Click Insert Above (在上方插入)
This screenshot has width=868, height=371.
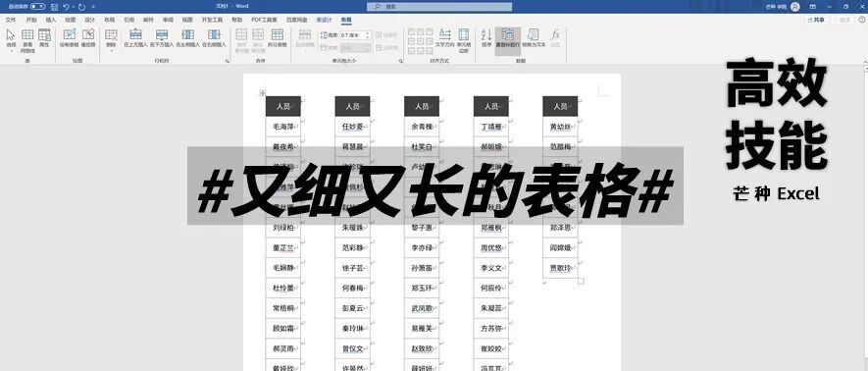pyautogui.click(x=135, y=37)
